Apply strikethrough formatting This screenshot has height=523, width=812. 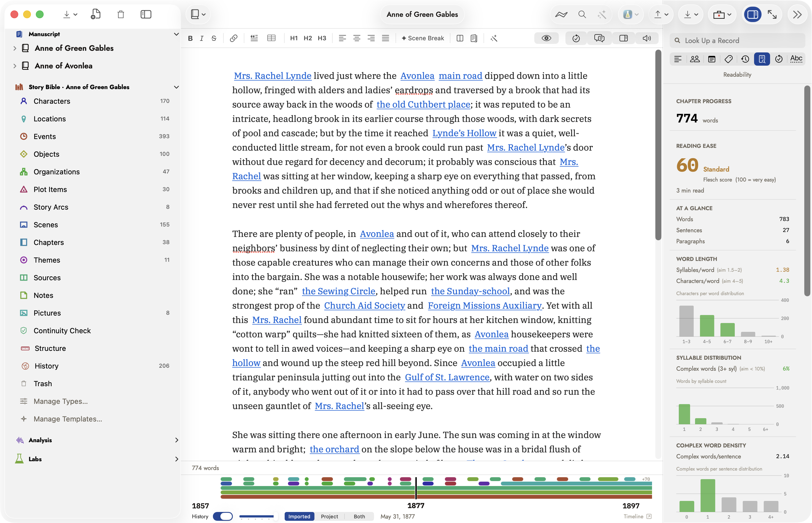213,38
